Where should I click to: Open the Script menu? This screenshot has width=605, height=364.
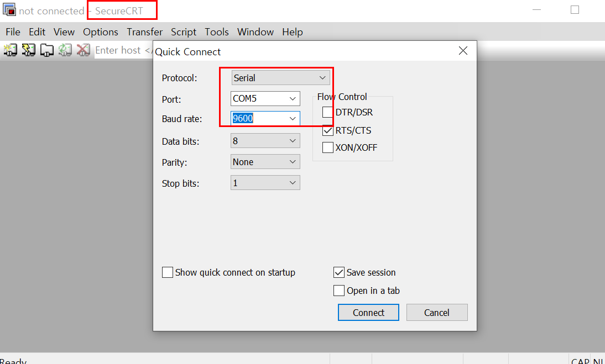pyautogui.click(x=184, y=32)
